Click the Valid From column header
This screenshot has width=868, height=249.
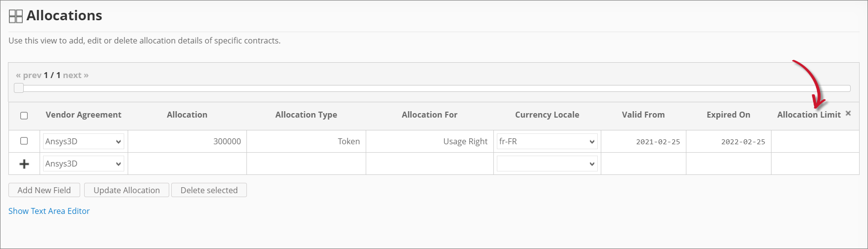(x=643, y=115)
